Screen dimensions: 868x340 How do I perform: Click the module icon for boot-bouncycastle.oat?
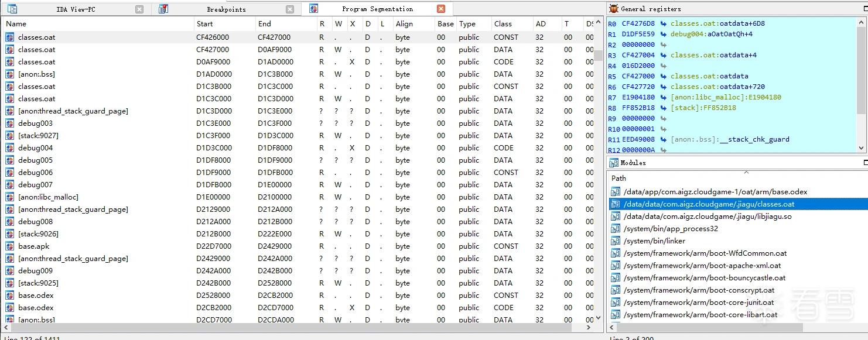(616, 278)
